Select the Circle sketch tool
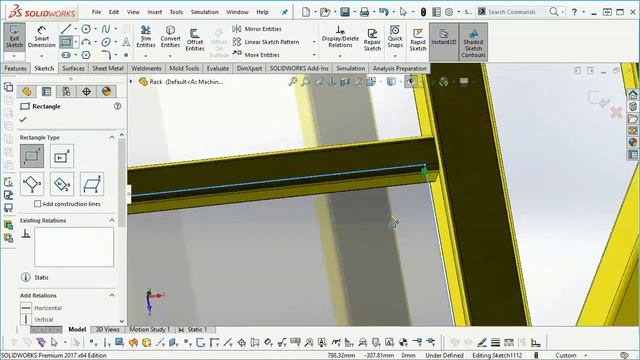 point(86,29)
